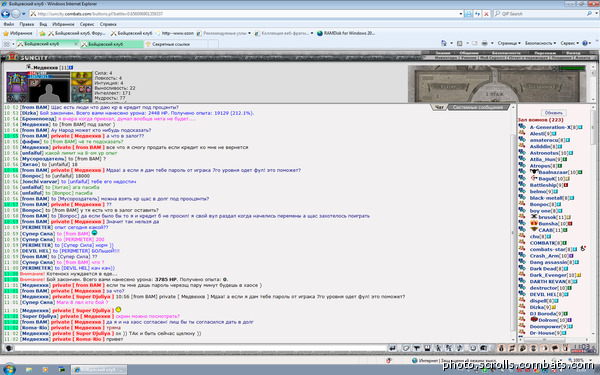Switch to Секретные ссылки browser tab

click(171, 44)
